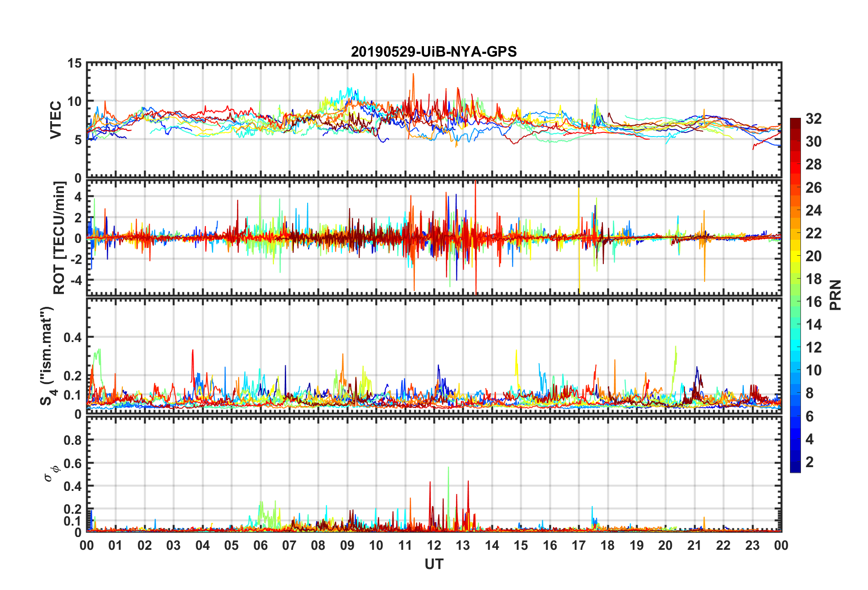Select colorbar tick label 28
This screenshot has height=590, width=868.
[x=814, y=164]
